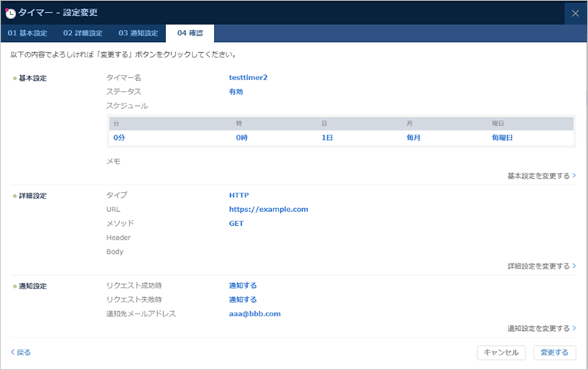Click the 通知先メールアドレス label

141,313
